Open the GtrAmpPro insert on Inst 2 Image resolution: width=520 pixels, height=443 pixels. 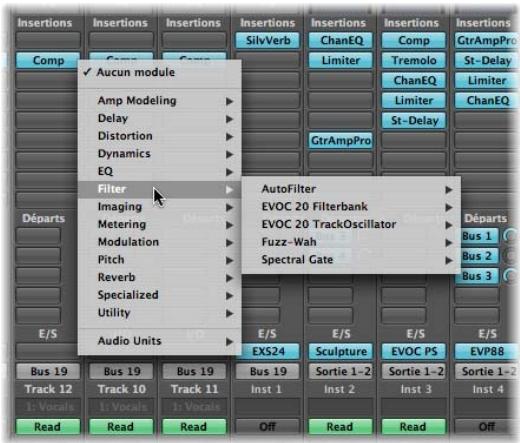[x=341, y=141]
